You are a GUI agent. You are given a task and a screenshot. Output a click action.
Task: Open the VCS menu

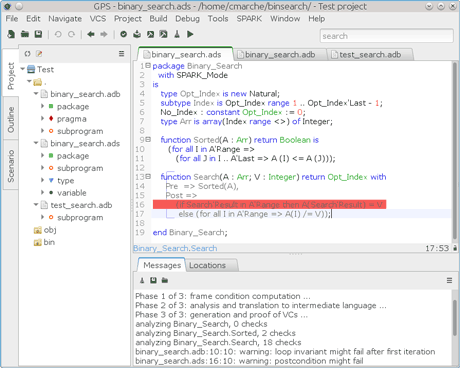click(x=98, y=19)
